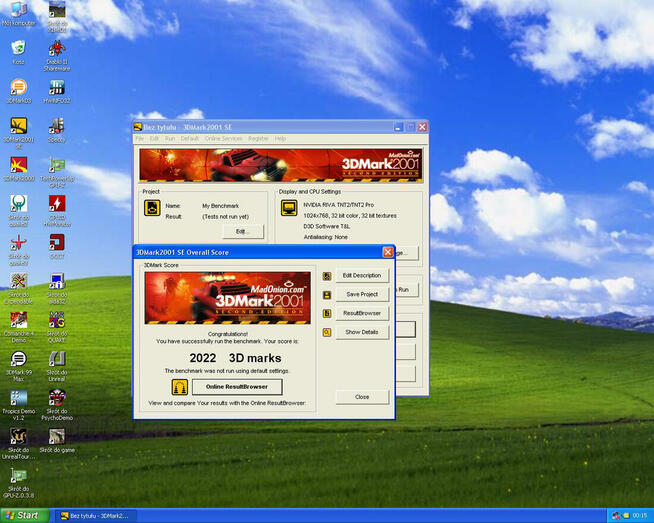The image size is (654, 523).
Task: Click the icon beside ResultBrowser button
Action: click(x=327, y=313)
